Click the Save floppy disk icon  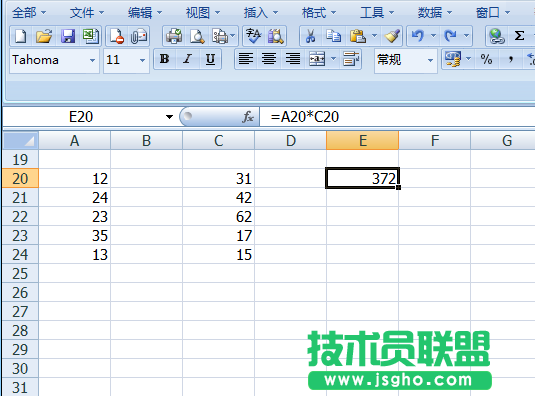click(67, 36)
